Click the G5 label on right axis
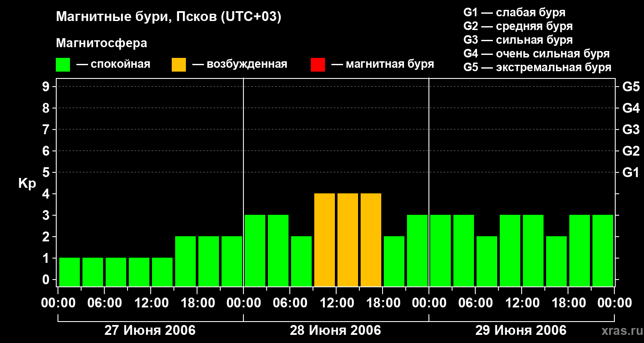644x343 pixels. point(631,87)
